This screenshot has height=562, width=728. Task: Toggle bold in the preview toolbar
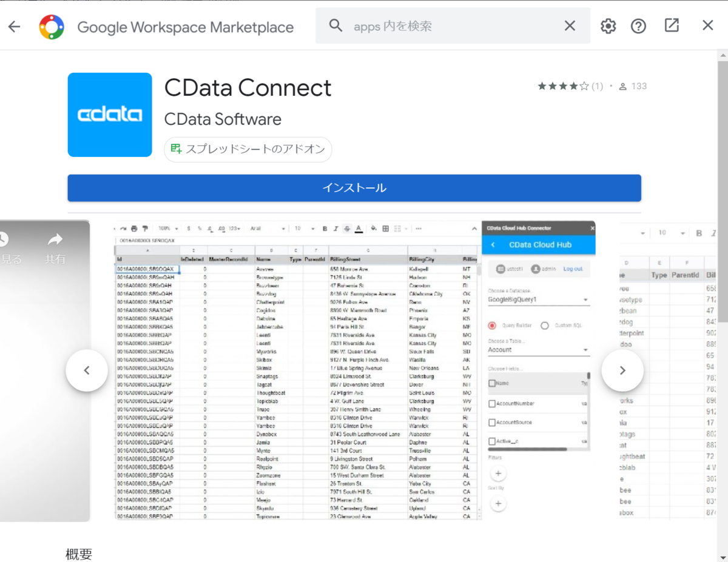coord(325,229)
